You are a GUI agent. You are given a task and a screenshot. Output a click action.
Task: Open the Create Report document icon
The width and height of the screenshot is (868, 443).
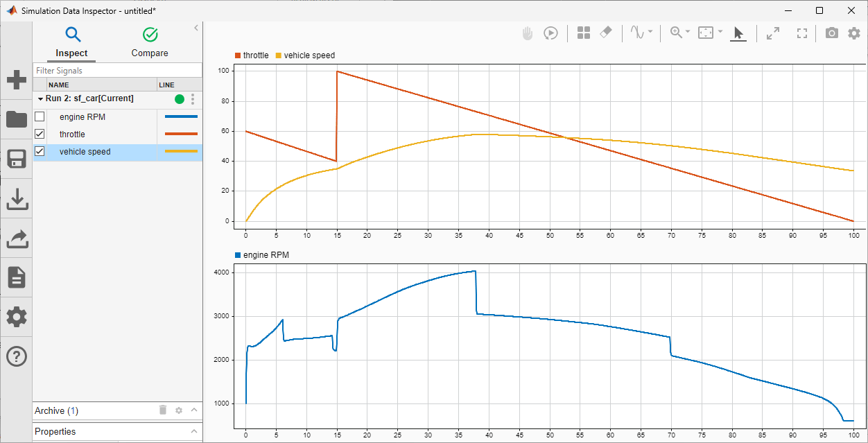[17, 277]
